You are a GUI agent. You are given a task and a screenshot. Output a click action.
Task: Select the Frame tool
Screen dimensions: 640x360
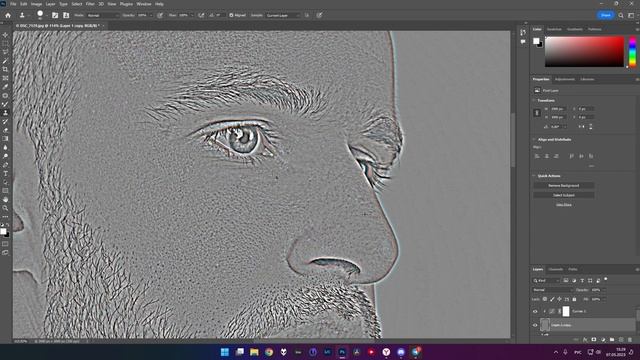[5, 78]
